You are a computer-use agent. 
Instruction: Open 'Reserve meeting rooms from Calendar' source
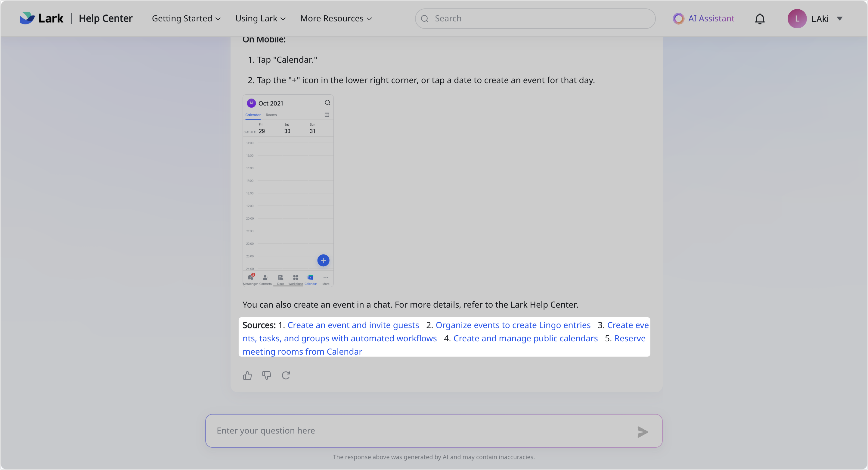click(302, 351)
